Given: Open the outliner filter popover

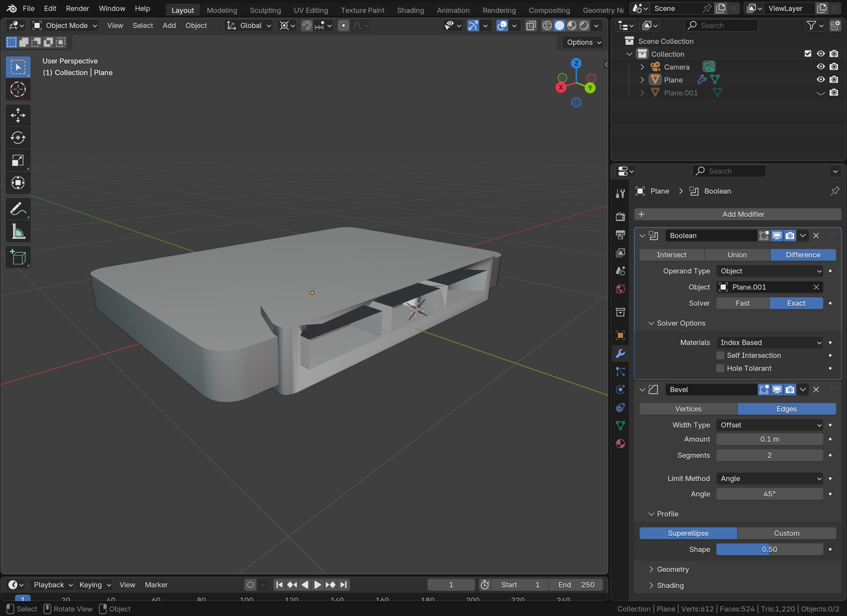Looking at the screenshot, I should [x=815, y=25].
